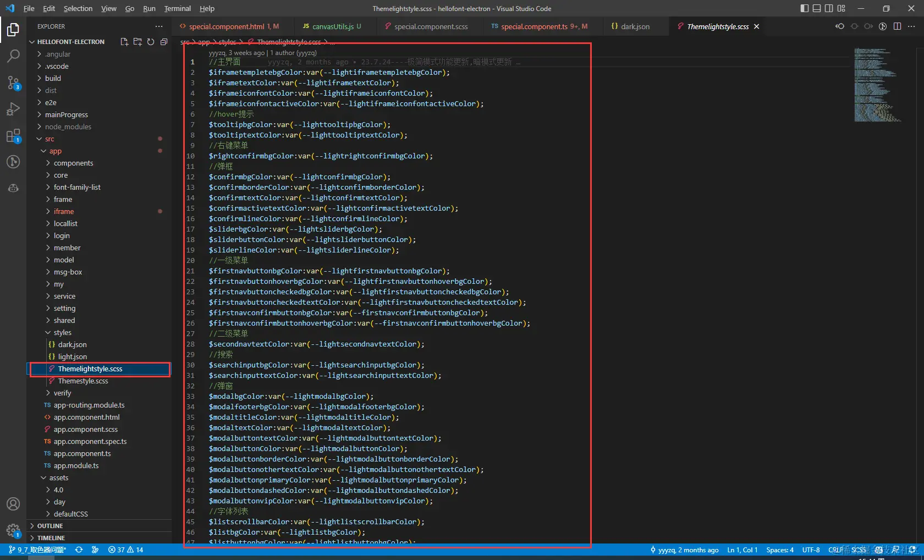Open light.json in the file tree
The width and height of the screenshot is (924, 560).
73,356
